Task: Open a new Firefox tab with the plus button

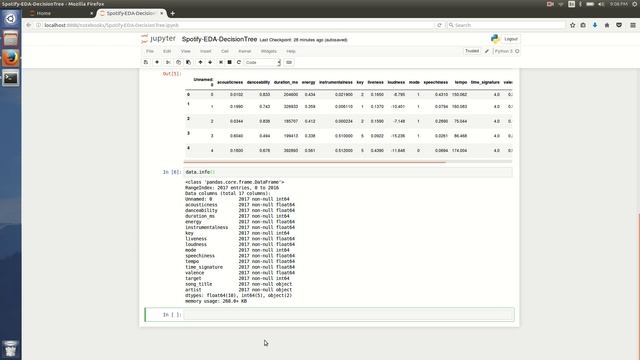Action: coord(173,13)
